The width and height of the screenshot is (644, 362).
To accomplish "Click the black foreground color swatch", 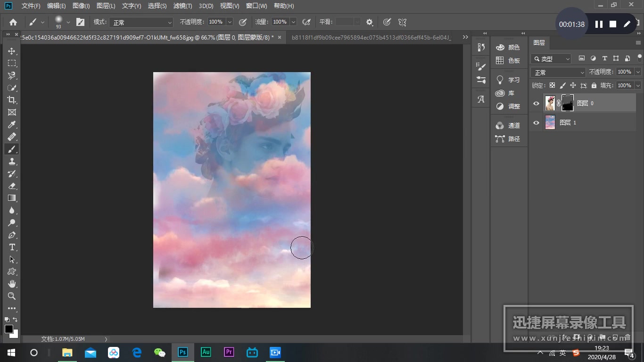I will tap(9, 329).
